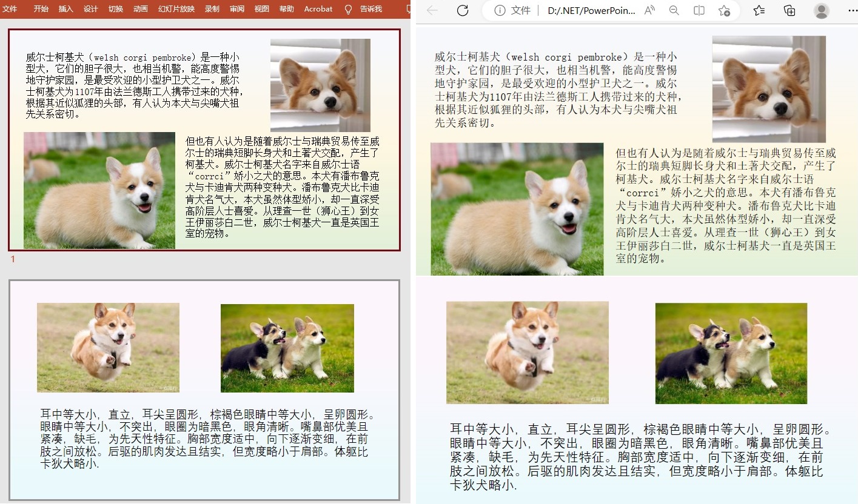The height and width of the screenshot is (504, 858).
Task: Click the running corgi photo in PowerPoint slide 2
Action: tap(108, 348)
